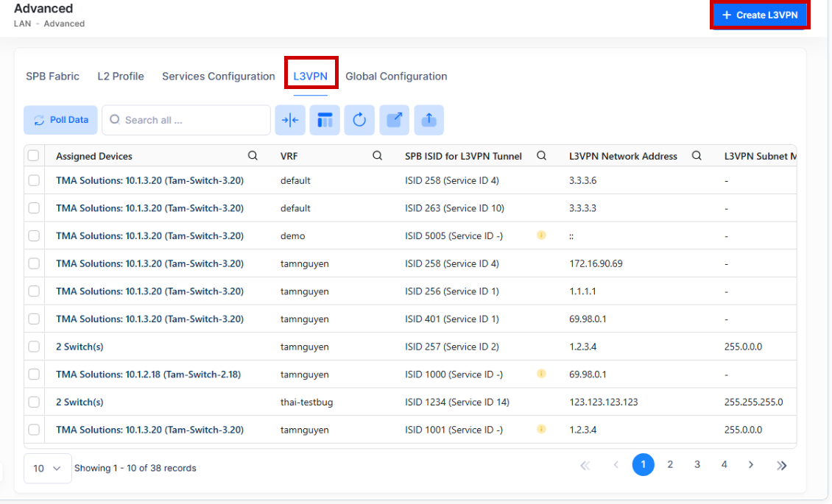Tick the thai-testbug row checkbox
This screenshot has width=832, height=504.
[x=34, y=402]
